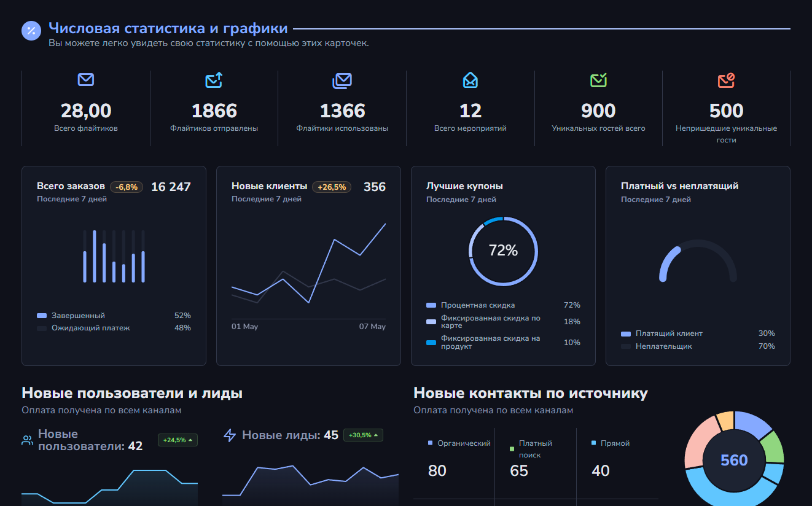Select the Процентная скидка legend color swatch

431,305
